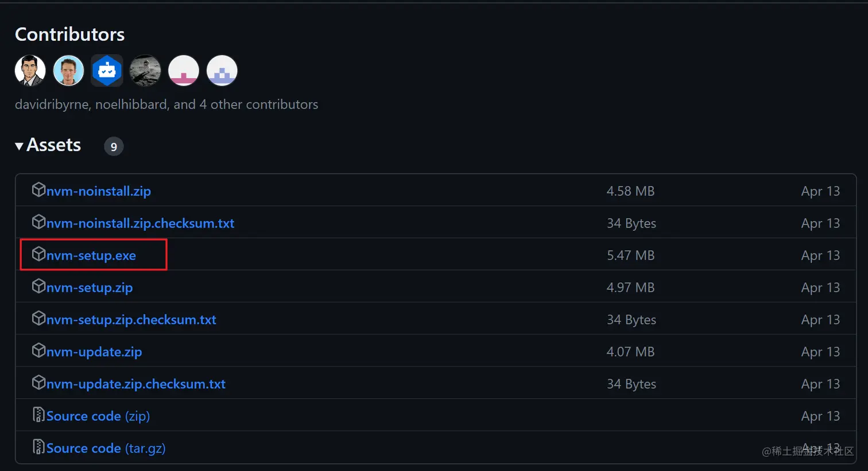This screenshot has height=471, width=868.
Task: Open the pink pixel identicon avatar
Action: coord(184,71)
